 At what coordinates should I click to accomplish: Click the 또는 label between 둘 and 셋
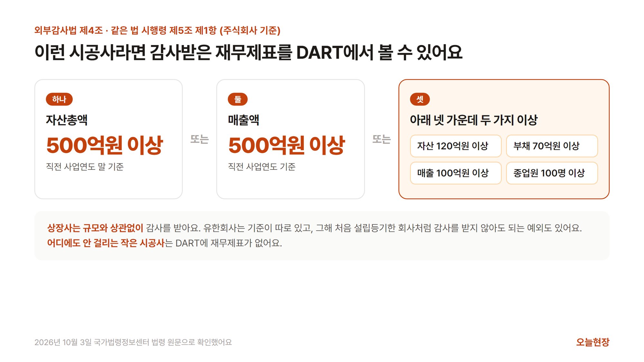(x=382, y=139)
